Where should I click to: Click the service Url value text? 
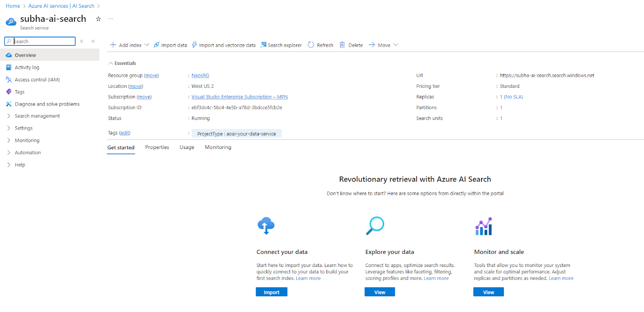547,75
